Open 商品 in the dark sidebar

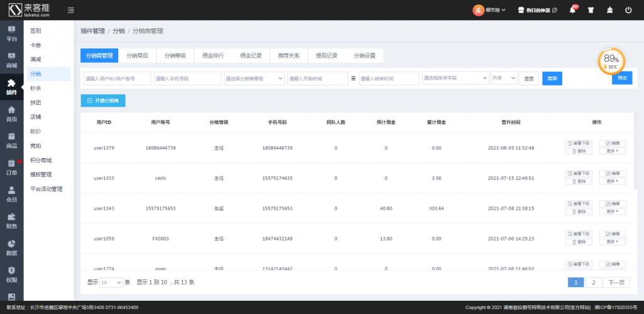[11, 141]
